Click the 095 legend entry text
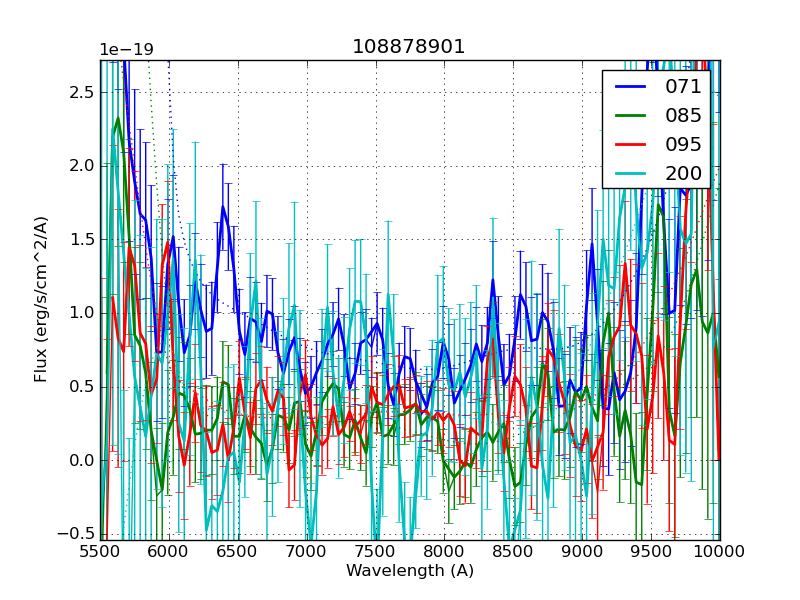The height and width of the screenshot is (600, 800). click(683, 144)
